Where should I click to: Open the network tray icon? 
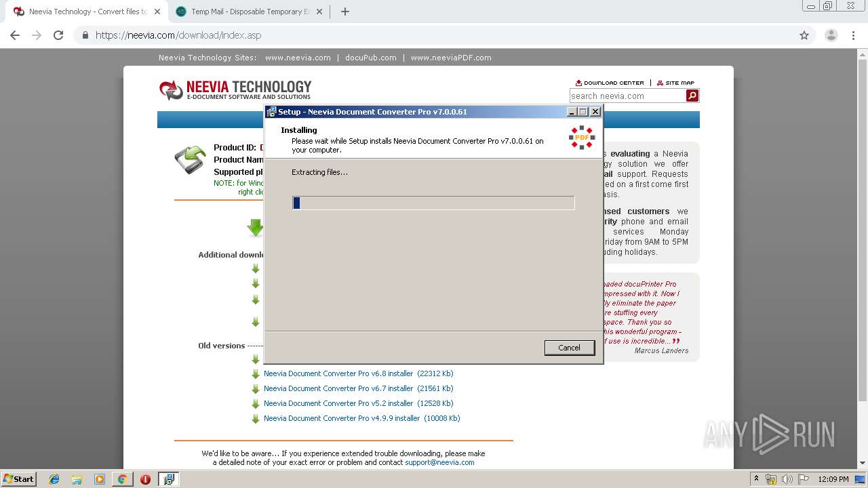(771, 479)
